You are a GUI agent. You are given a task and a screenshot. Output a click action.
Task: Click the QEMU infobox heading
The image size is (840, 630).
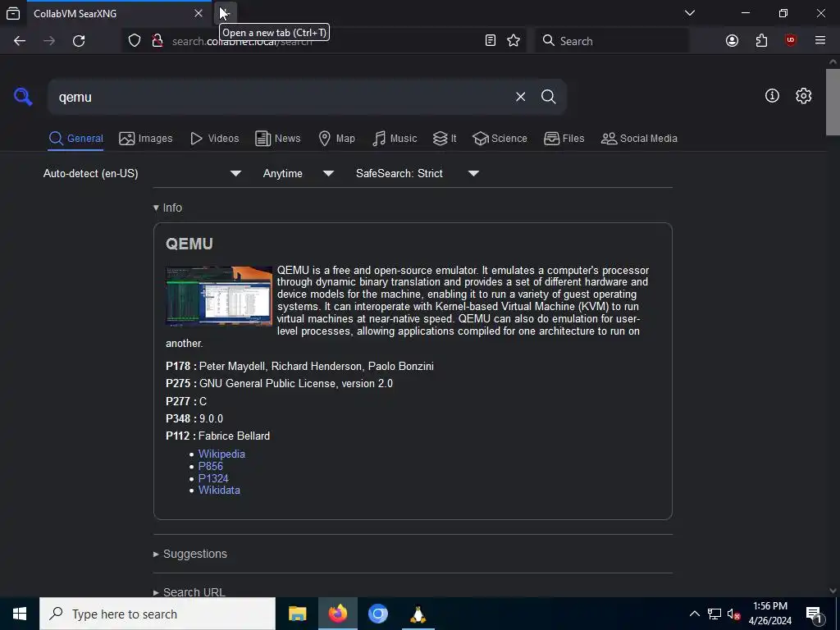[x=189, y=244]
